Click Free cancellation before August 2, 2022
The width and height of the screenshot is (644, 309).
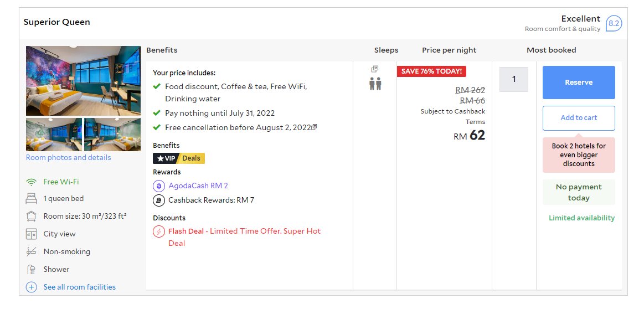[238, 127]
